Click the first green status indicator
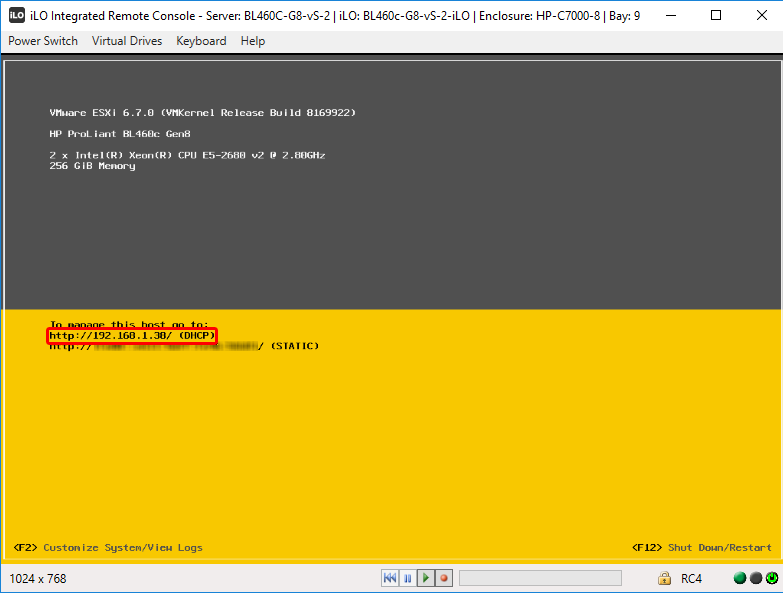 (740, 578)
